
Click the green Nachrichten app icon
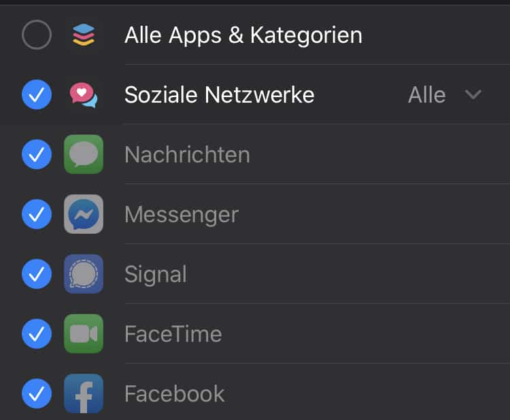click(x=84, y=154)
